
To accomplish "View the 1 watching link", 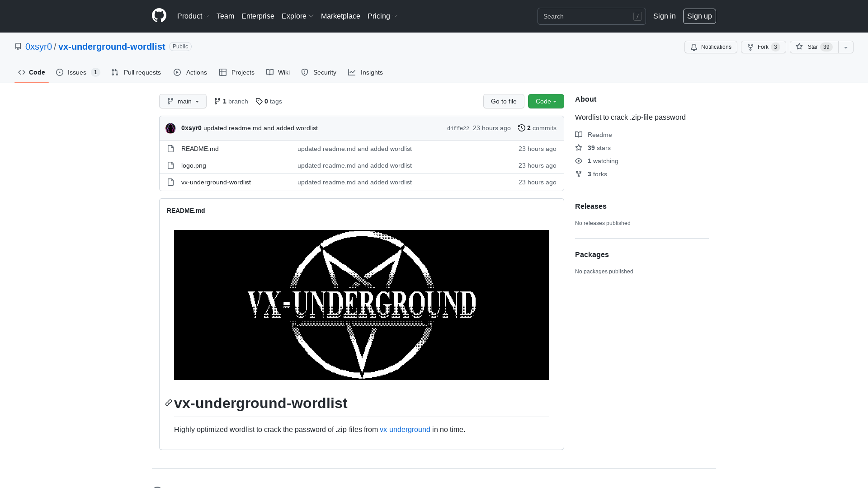I will click(x=597, y=161).
